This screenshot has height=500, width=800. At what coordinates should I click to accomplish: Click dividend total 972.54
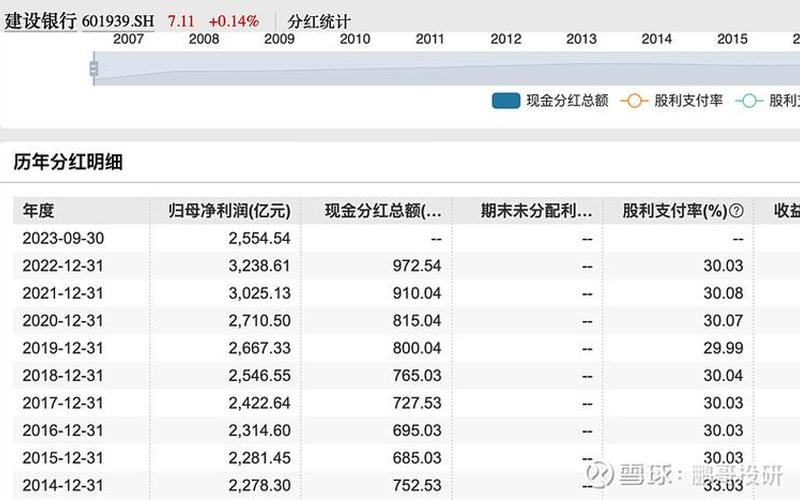(x=417, y=266)
